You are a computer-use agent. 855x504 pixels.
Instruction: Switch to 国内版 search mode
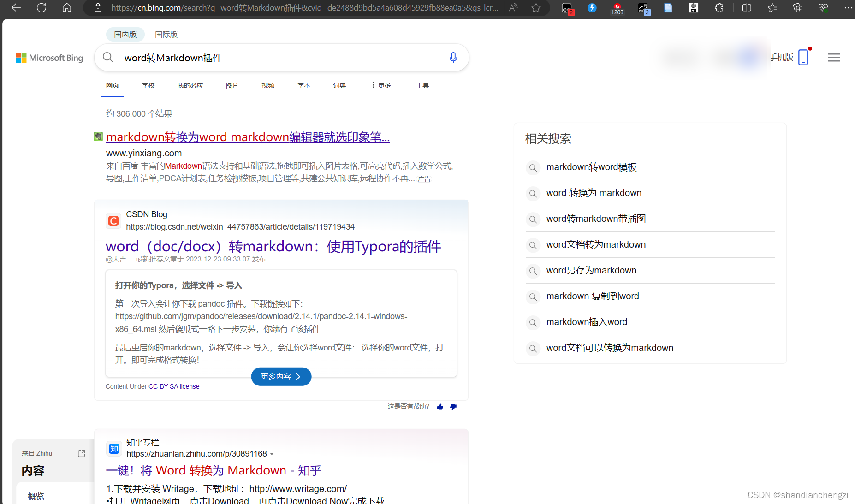[x=125, y=34]
